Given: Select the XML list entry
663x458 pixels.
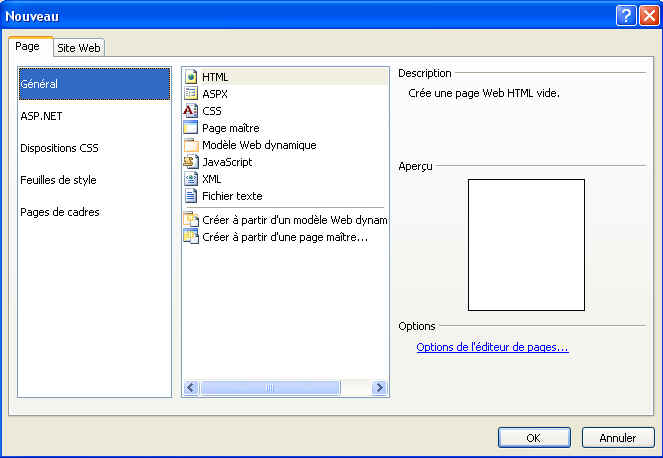Looking at the screenshot, I should click(285, 178).
